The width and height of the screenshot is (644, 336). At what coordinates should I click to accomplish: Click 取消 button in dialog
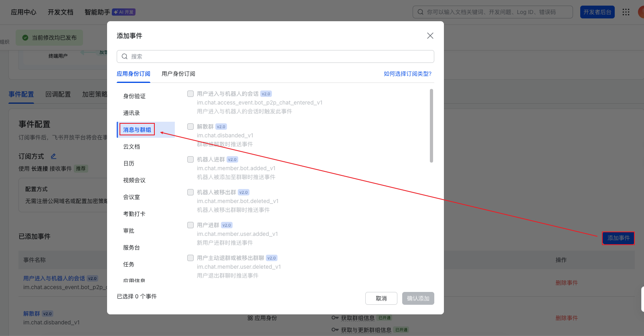pos(381,298)
